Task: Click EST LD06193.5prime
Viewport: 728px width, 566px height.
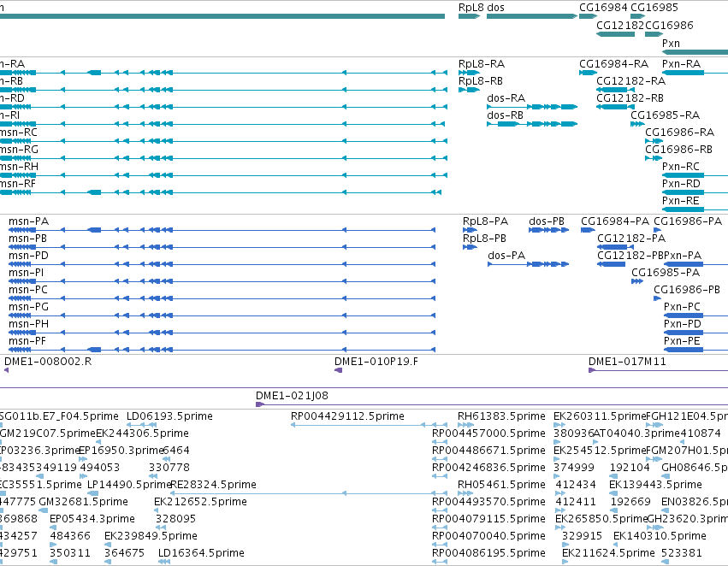Action: coord(169,416)
